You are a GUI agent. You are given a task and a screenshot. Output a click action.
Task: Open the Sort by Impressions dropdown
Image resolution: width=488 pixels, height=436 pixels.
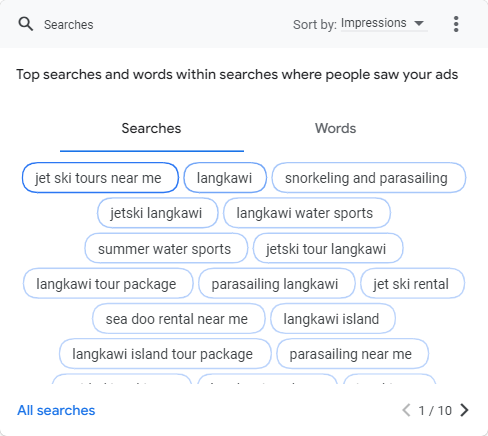(384, 23)
